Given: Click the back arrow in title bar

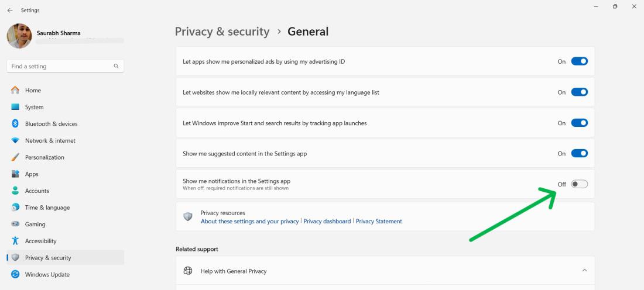Looking at the screenshot, I should 10,10.
